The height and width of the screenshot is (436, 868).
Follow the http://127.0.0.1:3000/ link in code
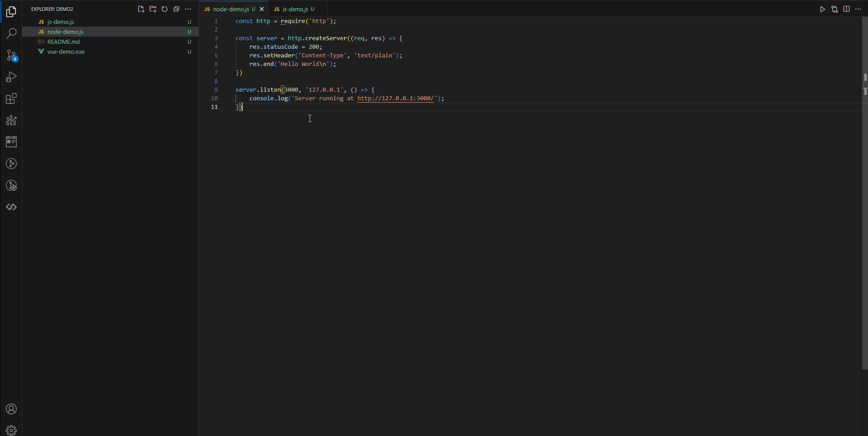coord(396,98)
